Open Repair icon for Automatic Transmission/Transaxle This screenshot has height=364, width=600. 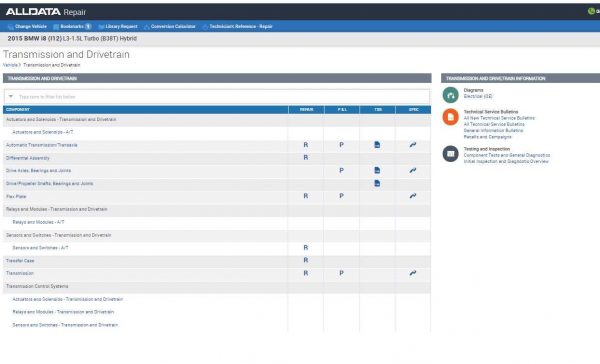306,145
